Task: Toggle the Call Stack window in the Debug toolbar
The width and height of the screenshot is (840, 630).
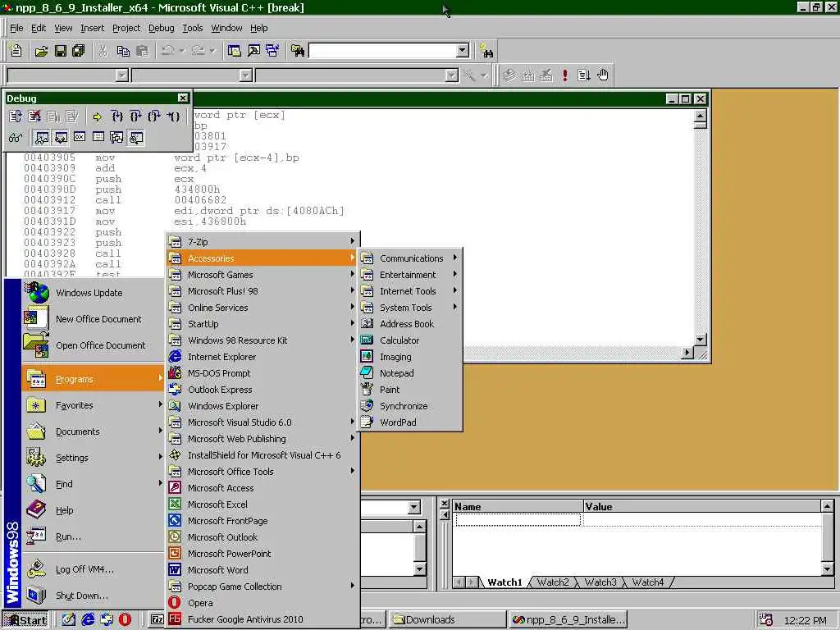Action: pyautogui.click(x=116, y=138)
